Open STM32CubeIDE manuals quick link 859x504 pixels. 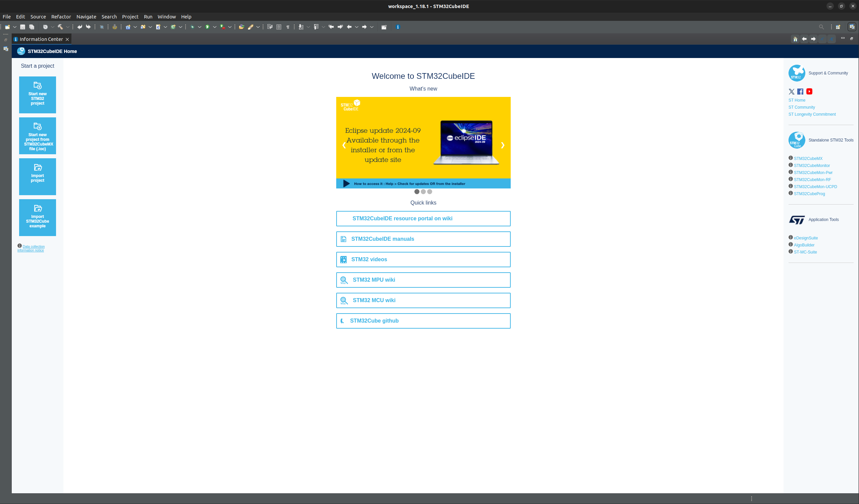point(423,239)
